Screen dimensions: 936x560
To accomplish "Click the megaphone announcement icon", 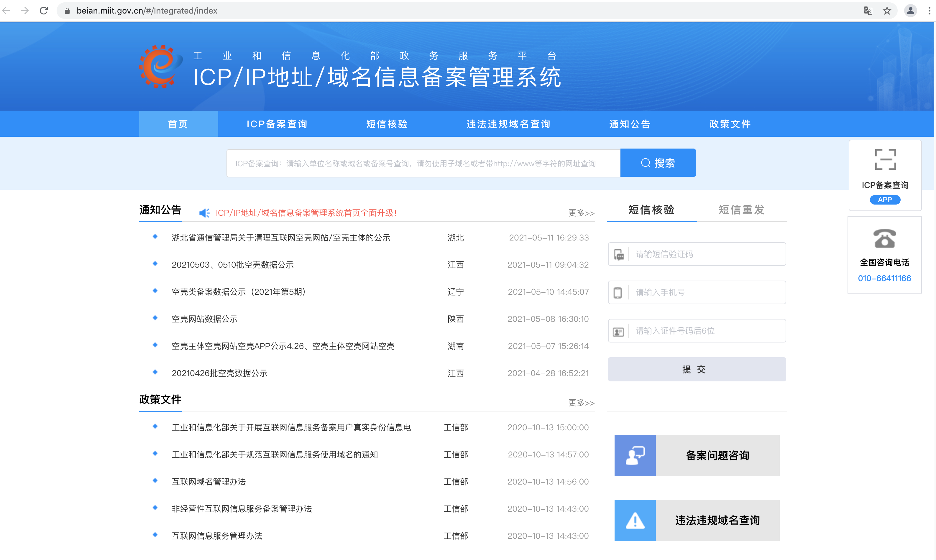I will pyautogui.click(x=204, y=213).
